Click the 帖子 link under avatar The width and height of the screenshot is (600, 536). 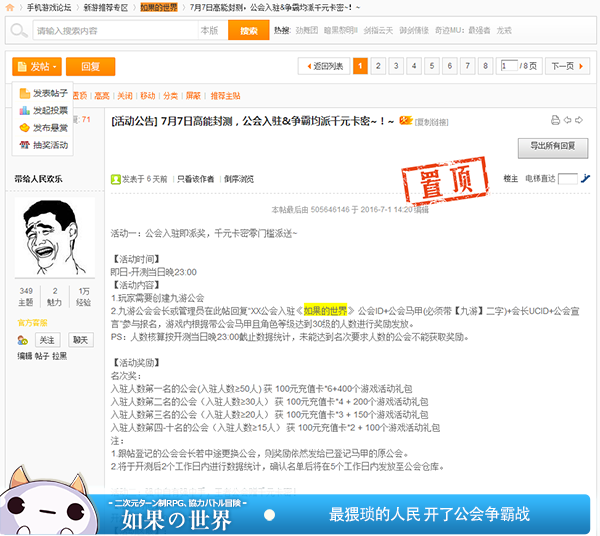coord(42,356)
